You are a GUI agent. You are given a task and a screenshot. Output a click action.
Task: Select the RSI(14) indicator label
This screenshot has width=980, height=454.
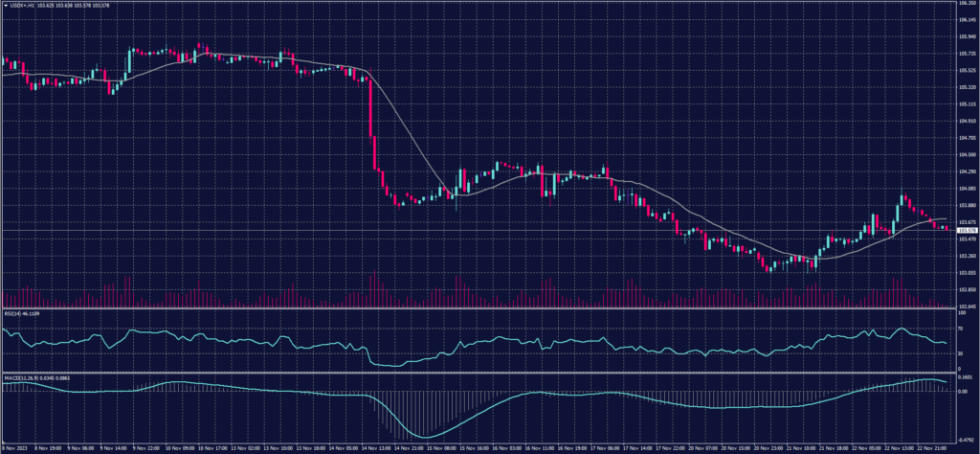pos(13,313)
